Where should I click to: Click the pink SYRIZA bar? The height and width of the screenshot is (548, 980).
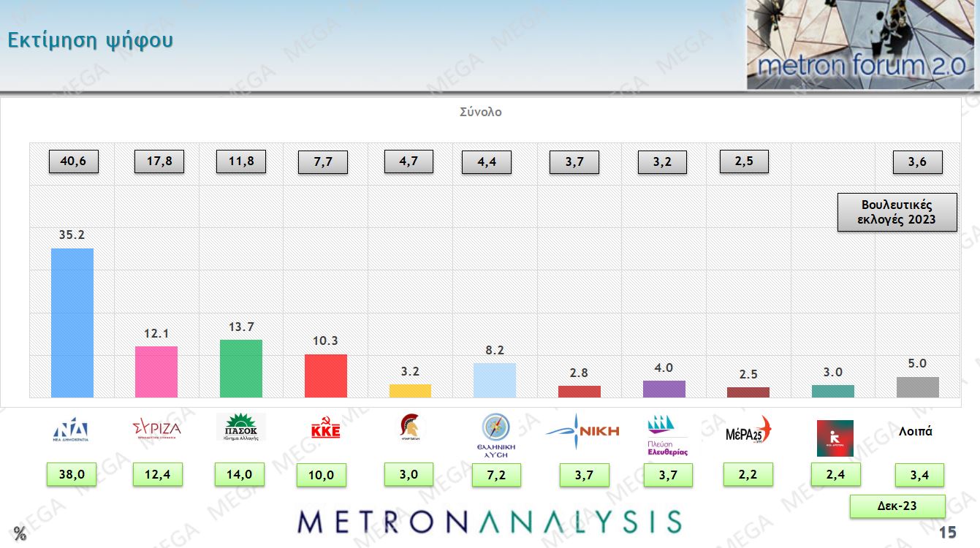[x=156, y=372]
